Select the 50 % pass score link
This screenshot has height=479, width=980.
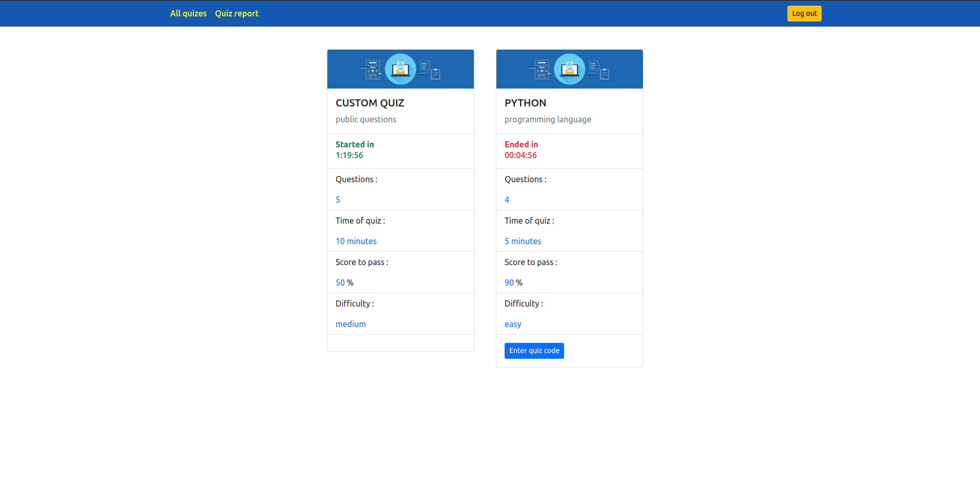pos(340,282)
